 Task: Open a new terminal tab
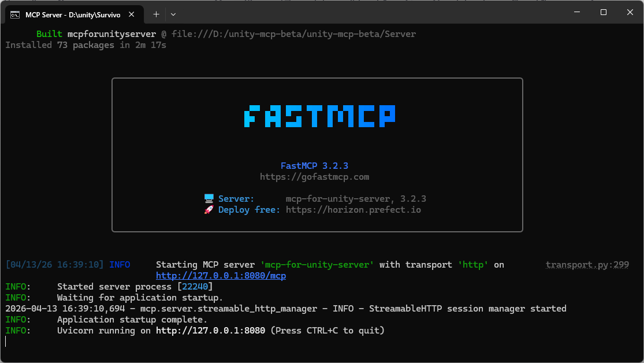tap(156, 14)
